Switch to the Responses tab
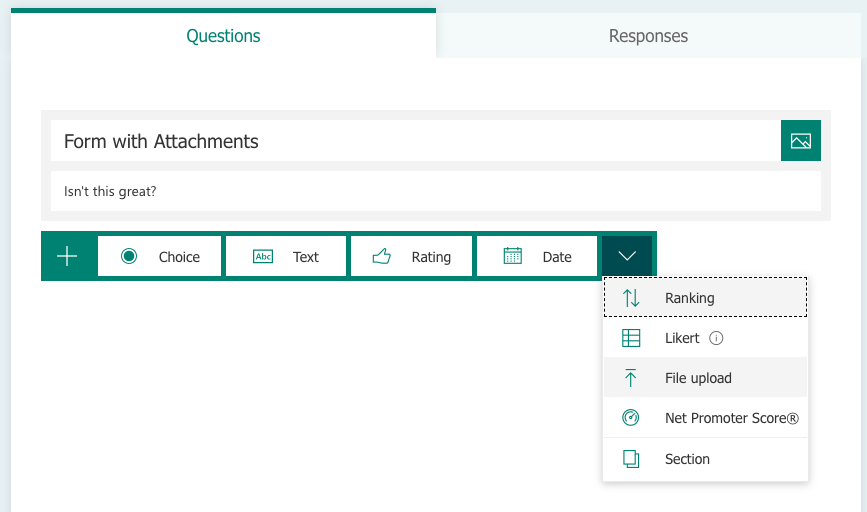 (x=648, y=36)
